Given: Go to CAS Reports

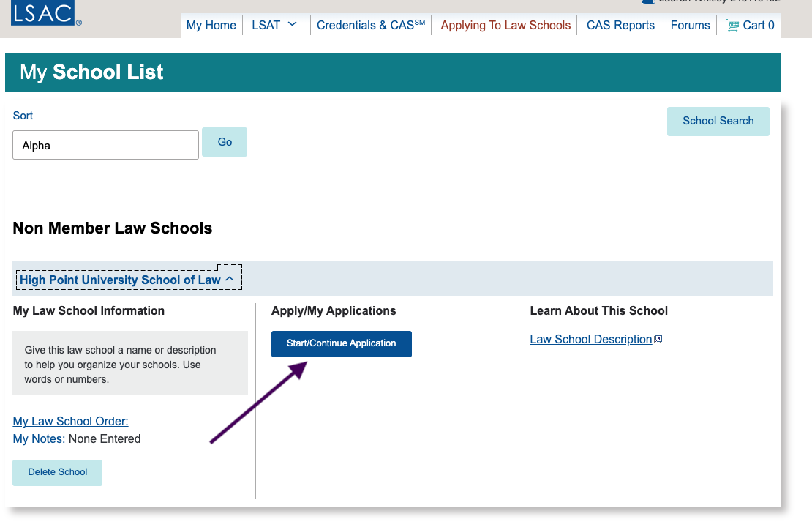Looking at the screenshot, I should (620, 25).
